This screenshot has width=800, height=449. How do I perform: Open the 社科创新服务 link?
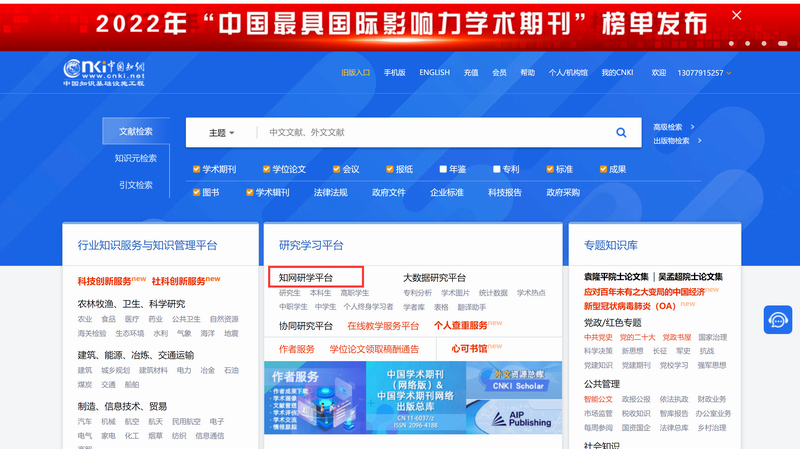[x=179, y=281]
